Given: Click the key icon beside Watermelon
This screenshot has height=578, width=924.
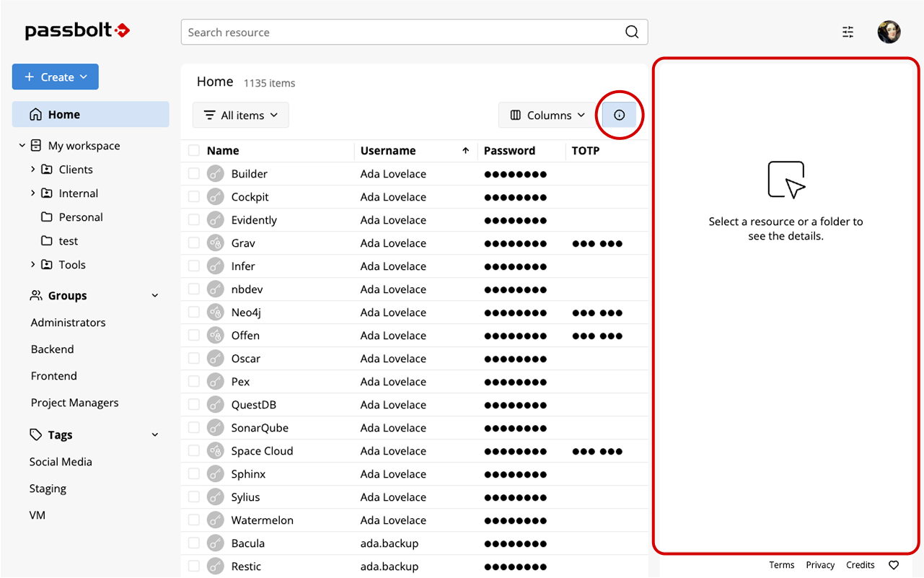Looking at the screenshot, I should pyautogui.click(x=215, y=520).
